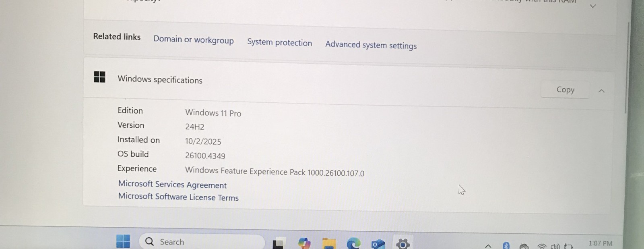This screenshot has width=644, height=249.
Task: Click the Windows logo beside Windows specifications
Action: 99,77
